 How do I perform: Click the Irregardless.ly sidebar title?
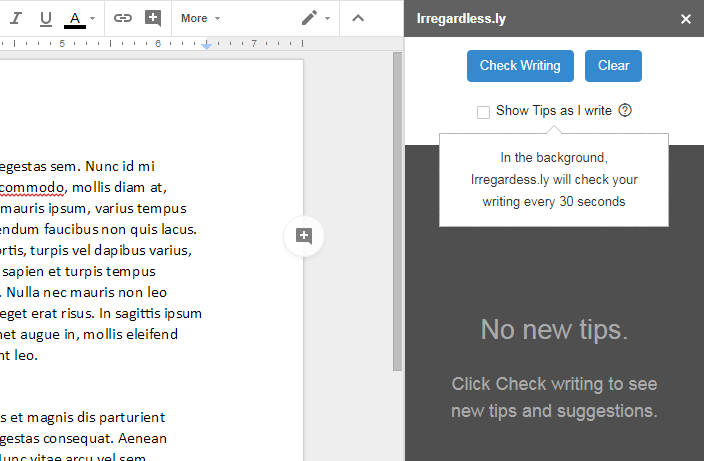click(x=461, y=19)
